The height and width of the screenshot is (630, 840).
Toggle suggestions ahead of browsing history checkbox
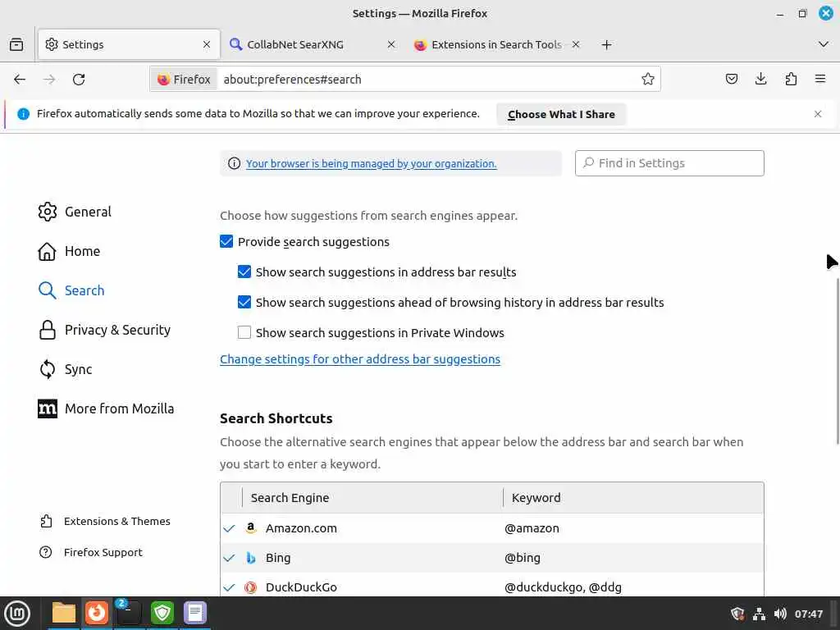click(x=244, y=303)
